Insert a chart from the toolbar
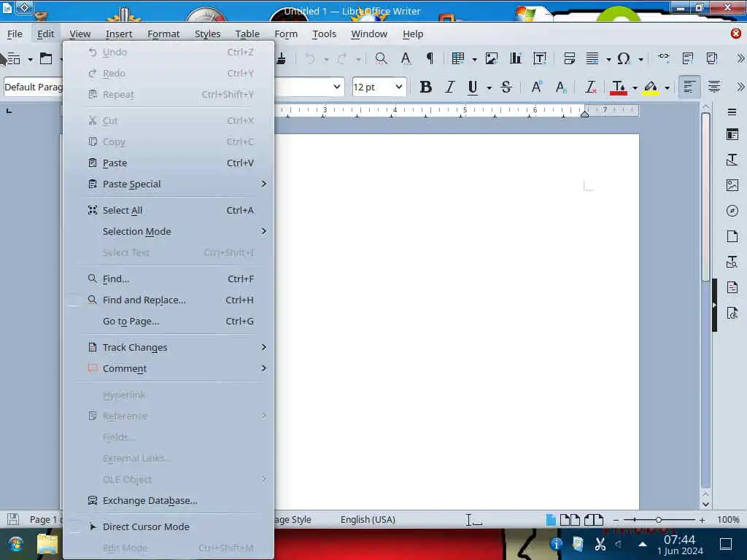The height and width of the screenshot is (560, 747). (516, 58)
